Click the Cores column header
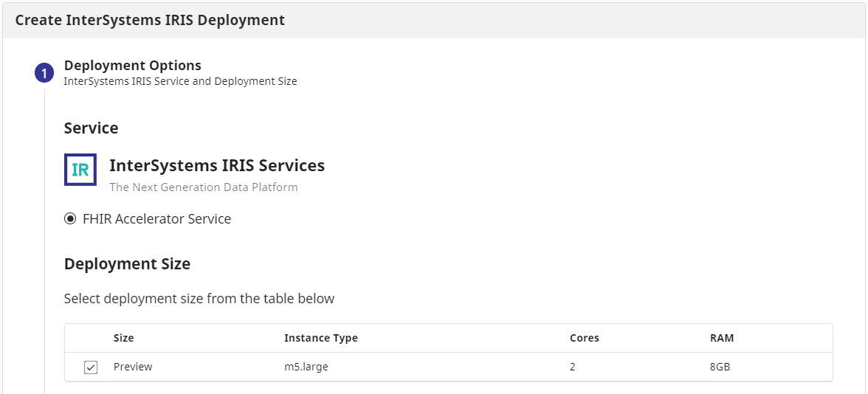The width and height of the screenshot is (868, 394). coord(584,338)
